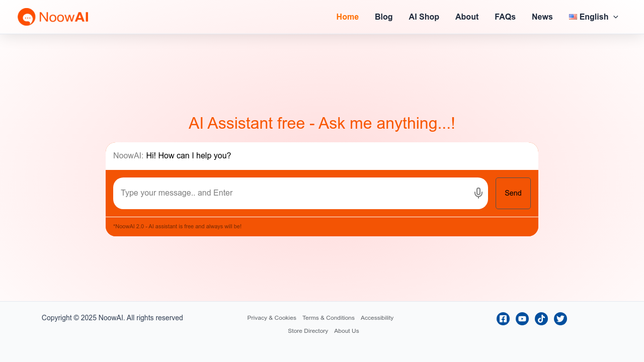Visit the Store Directory link

pos(308,331)
